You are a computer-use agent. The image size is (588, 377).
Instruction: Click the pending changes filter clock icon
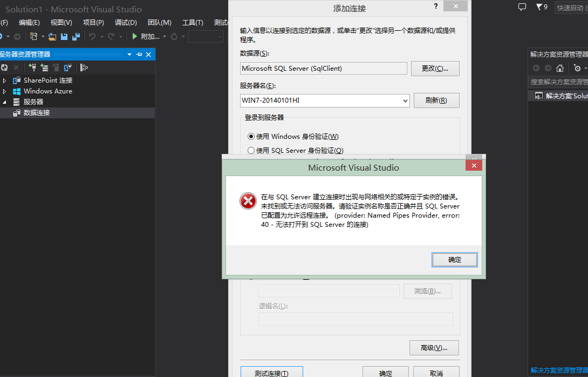[x=578, y=68]
